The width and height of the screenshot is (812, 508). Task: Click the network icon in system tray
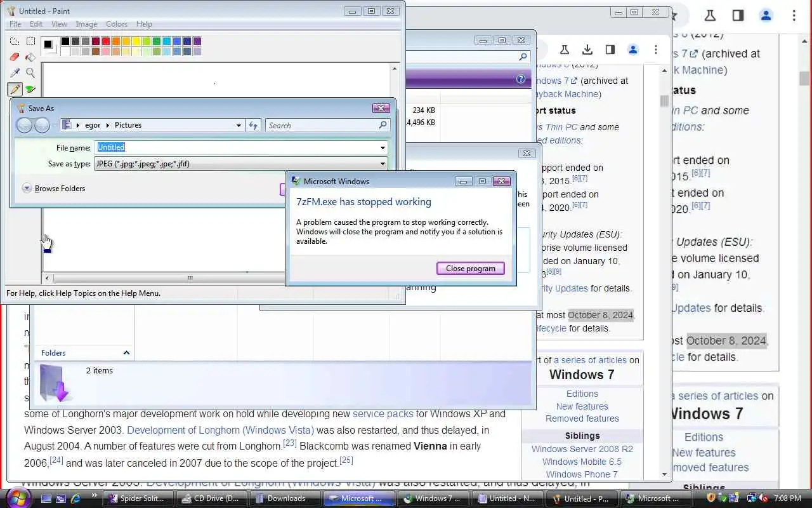pos(752,498)
